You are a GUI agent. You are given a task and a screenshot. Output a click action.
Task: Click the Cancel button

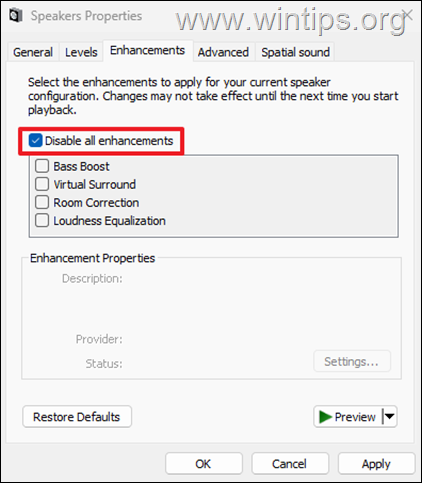290,464
